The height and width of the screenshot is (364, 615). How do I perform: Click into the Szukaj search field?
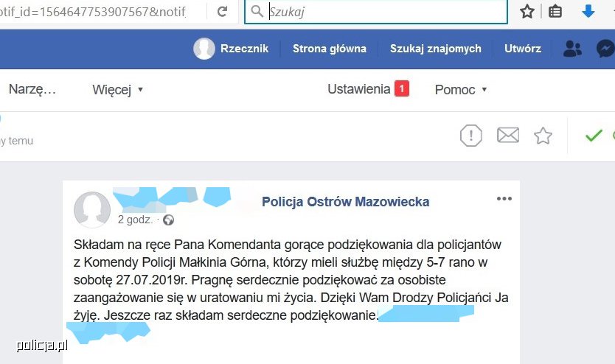(x=376, y=12)
